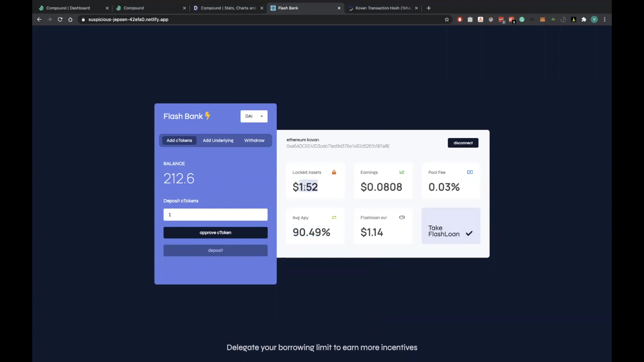Switch to Kovan Transaction Hash tab
644x362 pixels.
click(x=382, y=8)
